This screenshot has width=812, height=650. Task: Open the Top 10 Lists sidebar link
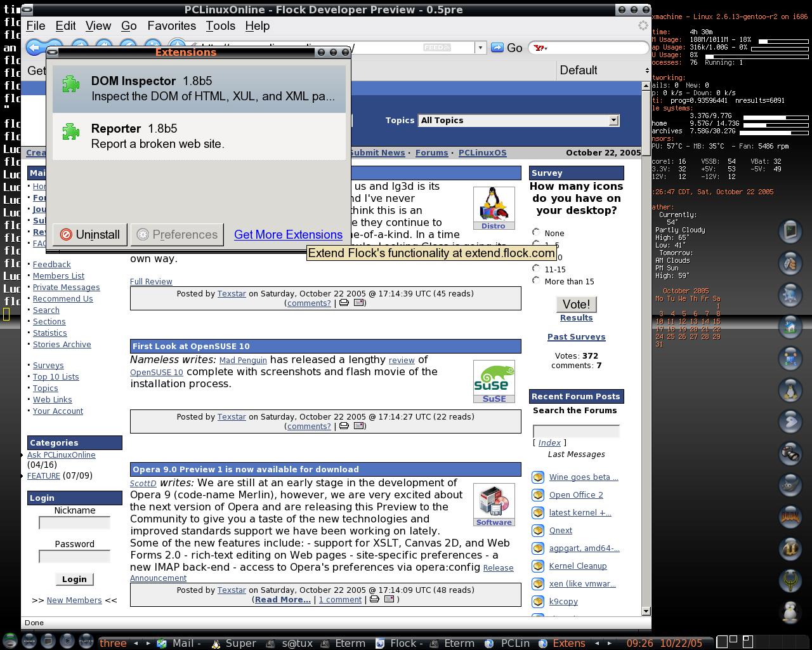click(x=56, y=377)
